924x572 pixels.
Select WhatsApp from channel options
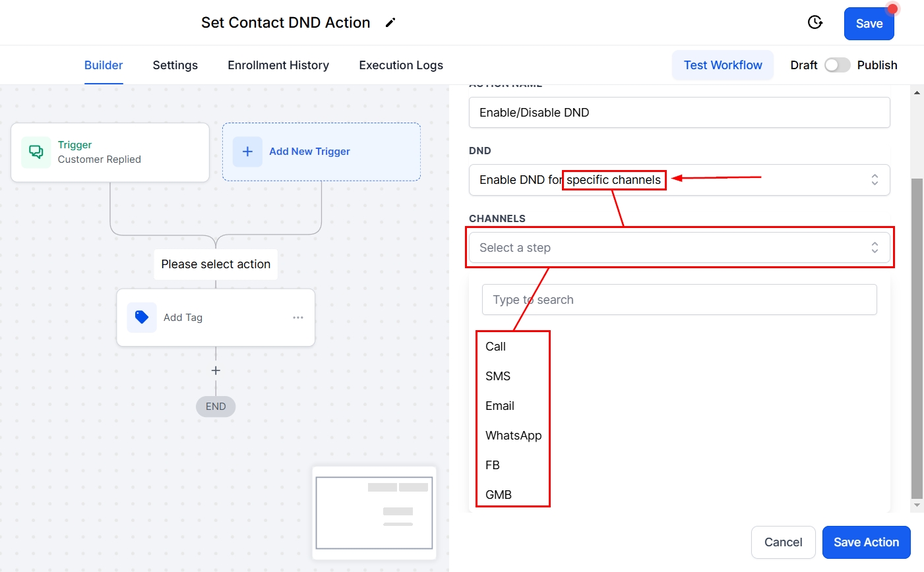[x=513, y=436]
